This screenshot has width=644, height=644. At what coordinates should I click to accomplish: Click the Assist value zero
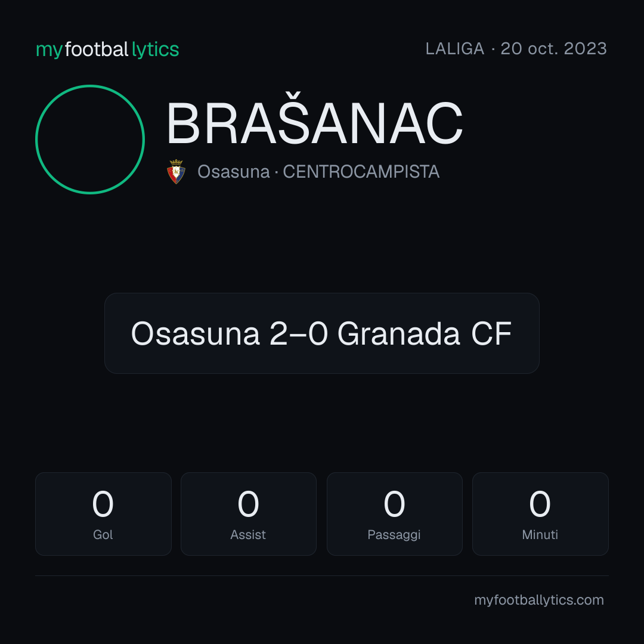point(248,503)
